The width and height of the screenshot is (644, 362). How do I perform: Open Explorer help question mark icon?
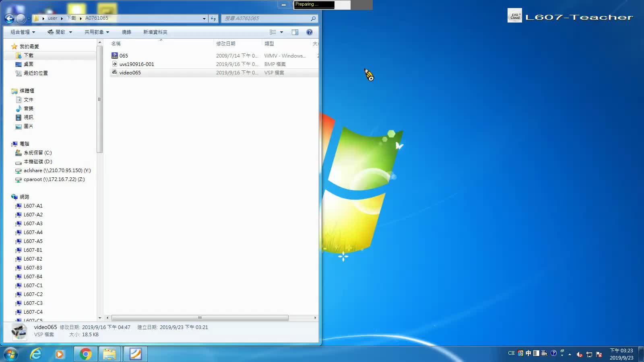pyautogui.click(x=310, y=32)
